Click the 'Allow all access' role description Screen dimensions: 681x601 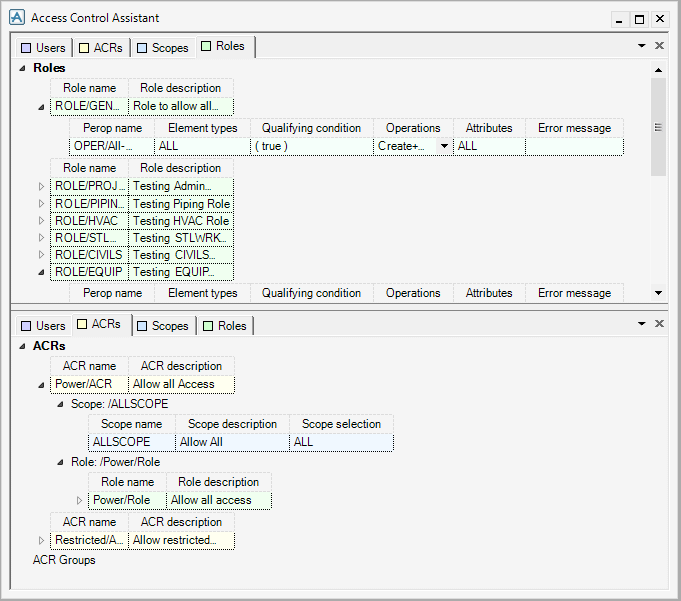coord(219,500)
